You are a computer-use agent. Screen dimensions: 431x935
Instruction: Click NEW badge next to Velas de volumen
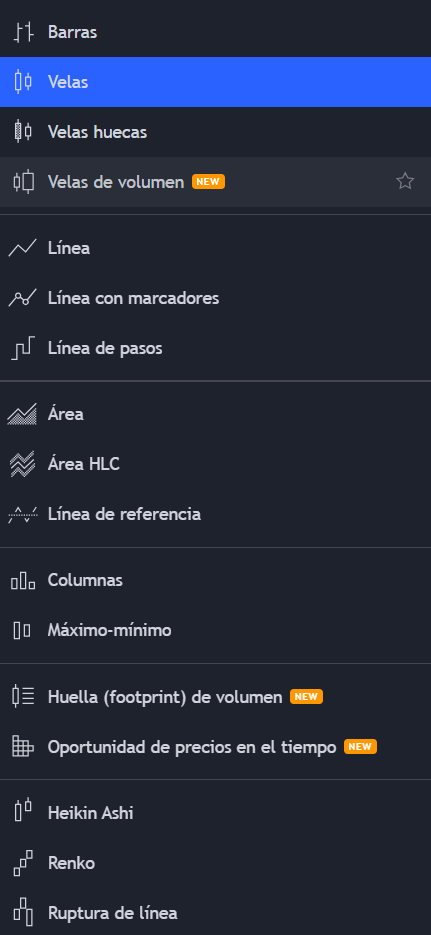(208, 182)
